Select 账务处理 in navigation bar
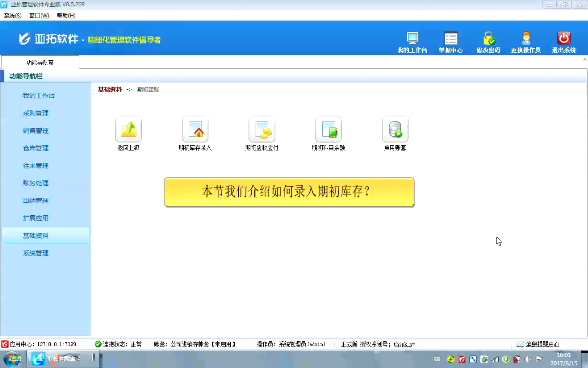 (x=36, y=183)
